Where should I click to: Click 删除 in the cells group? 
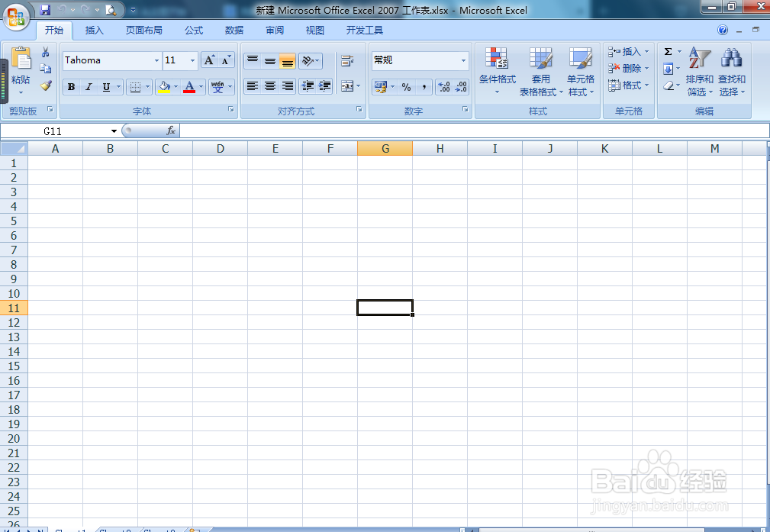point(629,68)
